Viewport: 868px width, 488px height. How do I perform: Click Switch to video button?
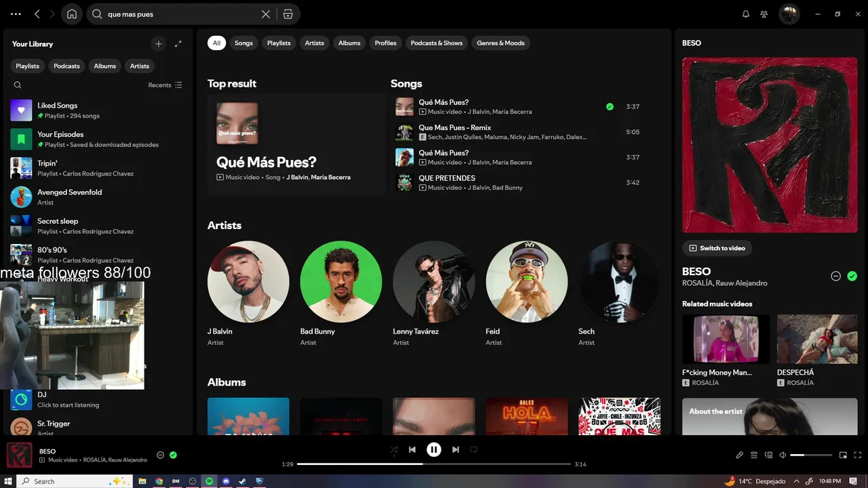[x=717, y=248]
